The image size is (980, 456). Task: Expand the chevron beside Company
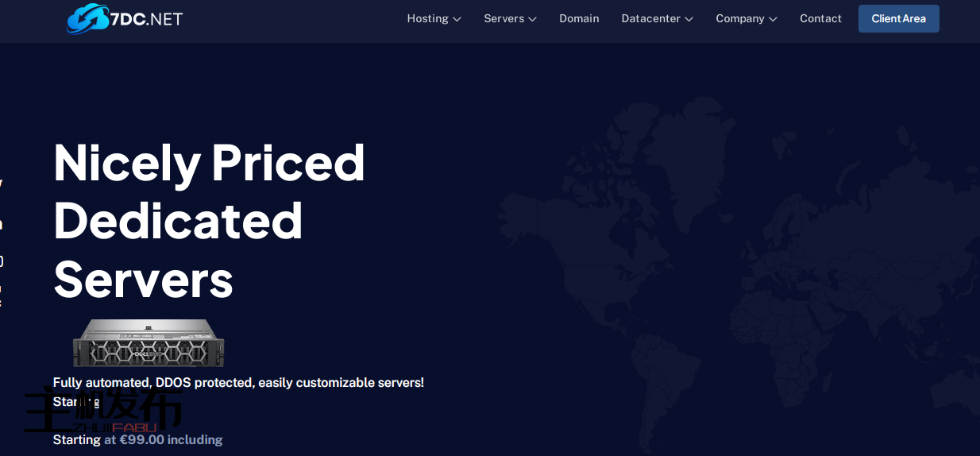coord(774,19)
